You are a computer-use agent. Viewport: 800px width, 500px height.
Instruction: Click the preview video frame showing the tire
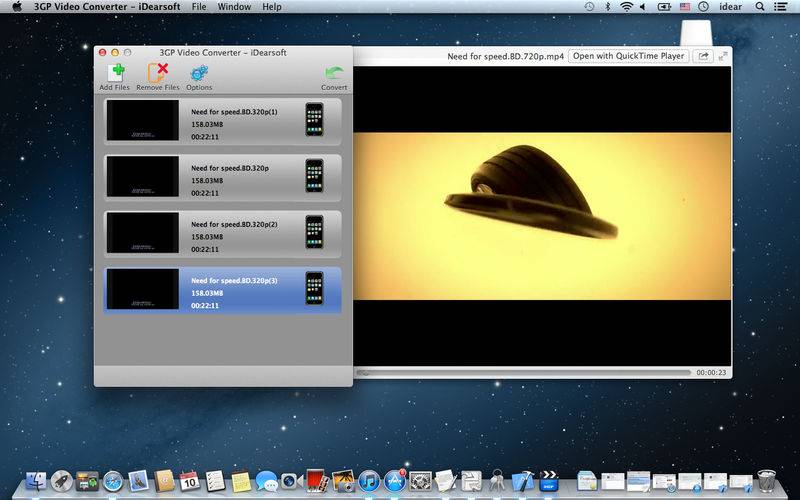point(542,216)
